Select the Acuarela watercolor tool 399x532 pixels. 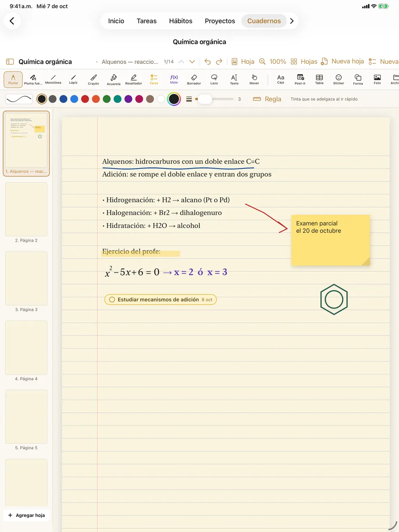[113, 79]
